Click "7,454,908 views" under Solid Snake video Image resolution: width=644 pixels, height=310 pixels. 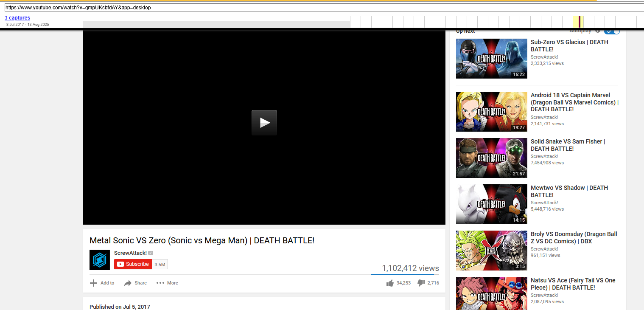(547, 163)
